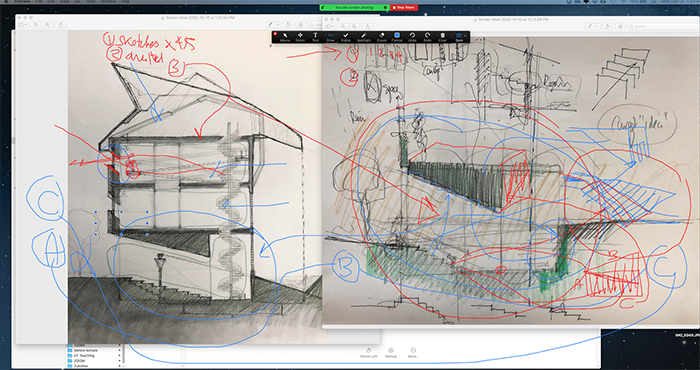Image resolution: width=700 pixels, height=370 pixels.
Task: Pick the Draw annotation tool
Action: click(330, 37)
